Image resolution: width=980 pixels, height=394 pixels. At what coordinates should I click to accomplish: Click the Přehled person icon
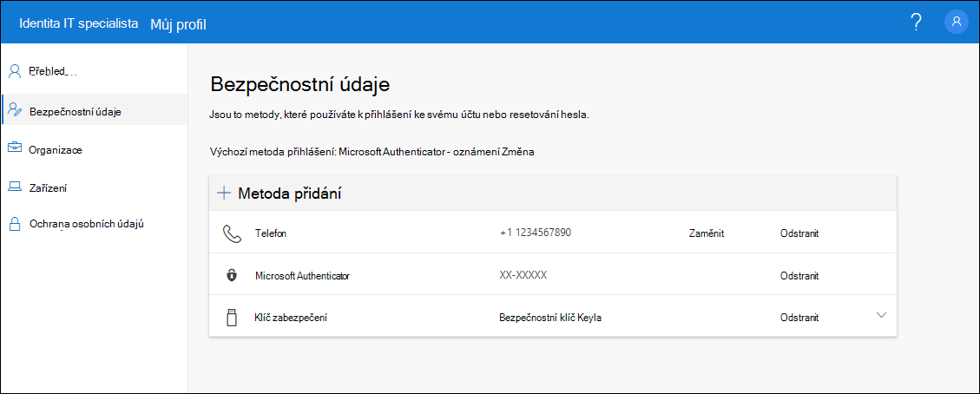(15, 71)
